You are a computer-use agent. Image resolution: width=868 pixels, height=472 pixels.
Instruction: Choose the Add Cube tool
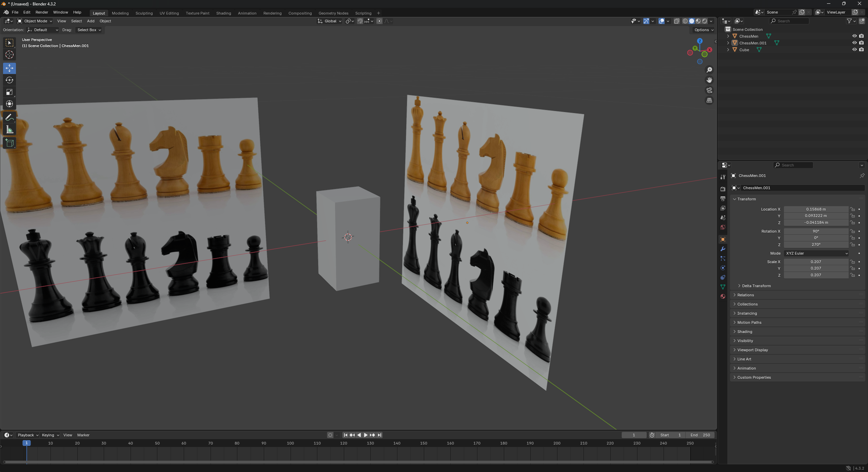click(x=9, y=143)
